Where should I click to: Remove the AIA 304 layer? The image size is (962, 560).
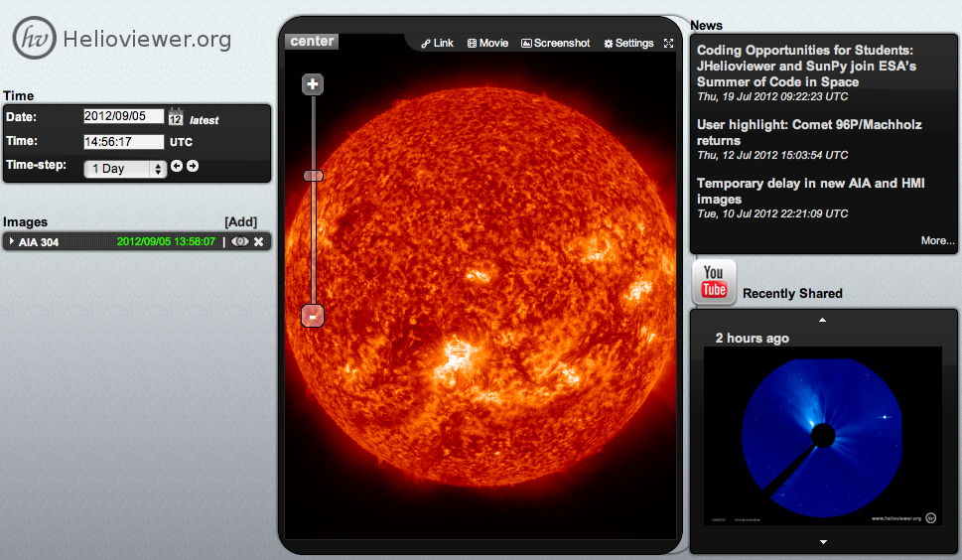pyautogui.click(x=259, y=241)
